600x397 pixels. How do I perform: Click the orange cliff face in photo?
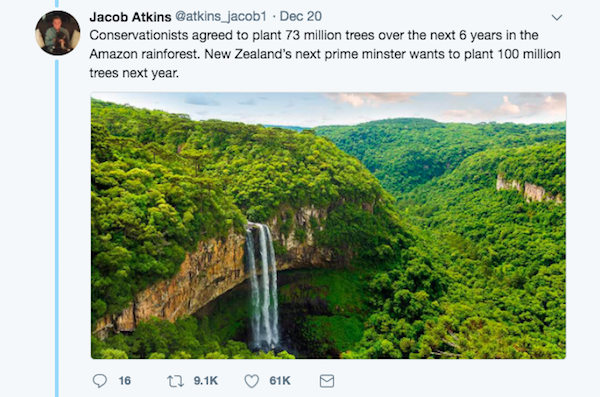pos(180,283)
